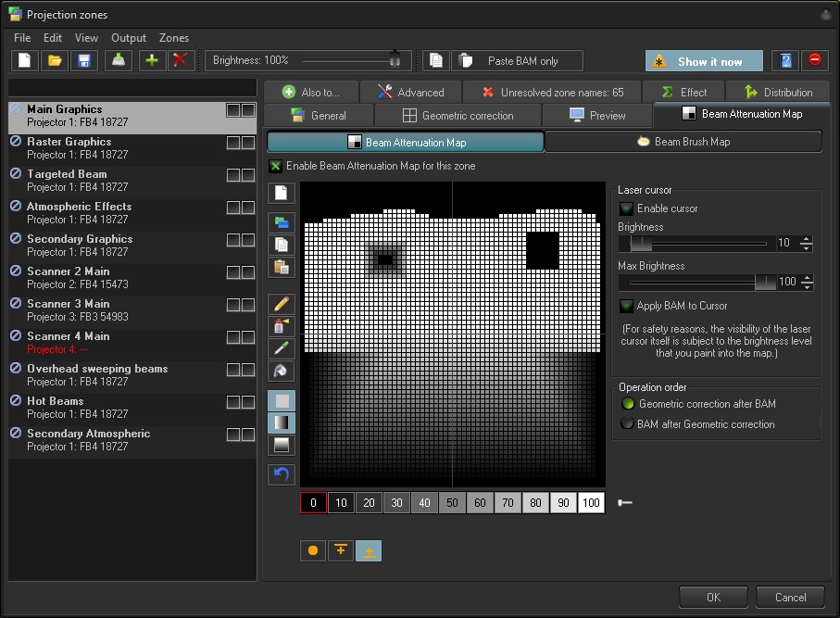Open the Zones menu

[x=173, y=38]
